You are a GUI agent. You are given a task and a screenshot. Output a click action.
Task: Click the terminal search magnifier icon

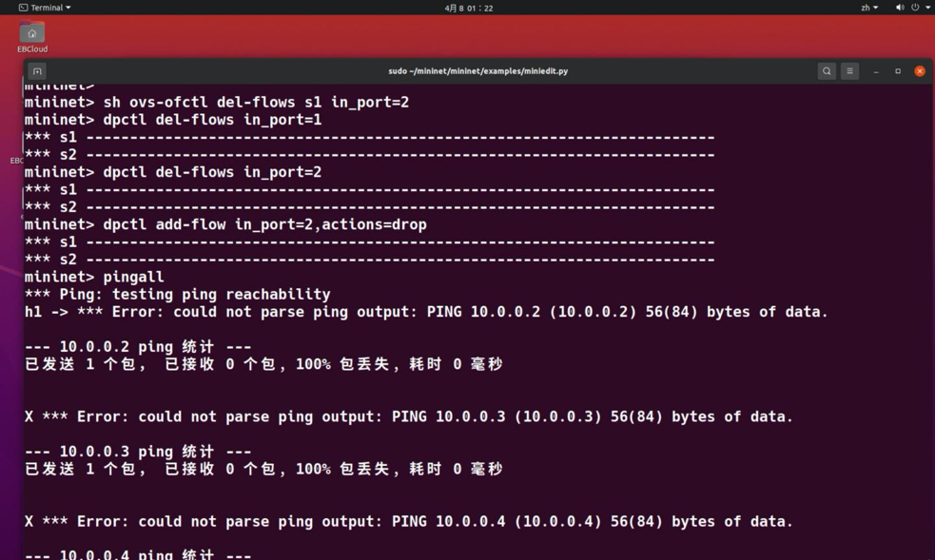[x=827, y=71]
